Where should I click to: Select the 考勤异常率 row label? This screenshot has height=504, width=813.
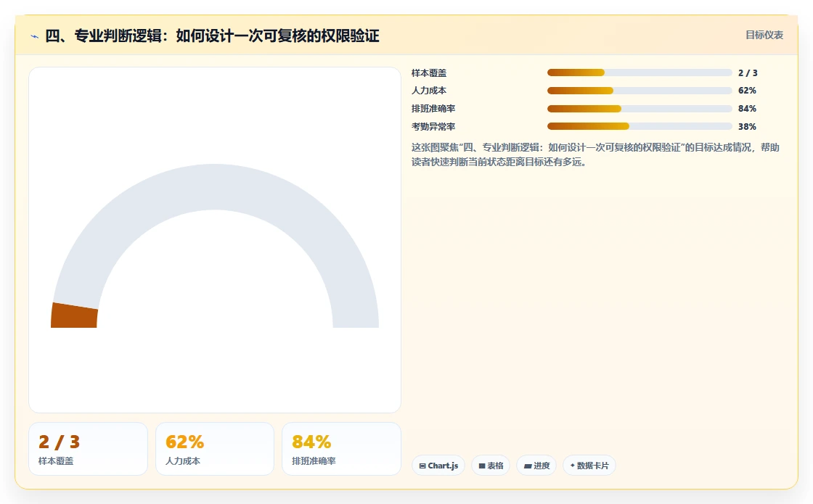coord(433,126)
